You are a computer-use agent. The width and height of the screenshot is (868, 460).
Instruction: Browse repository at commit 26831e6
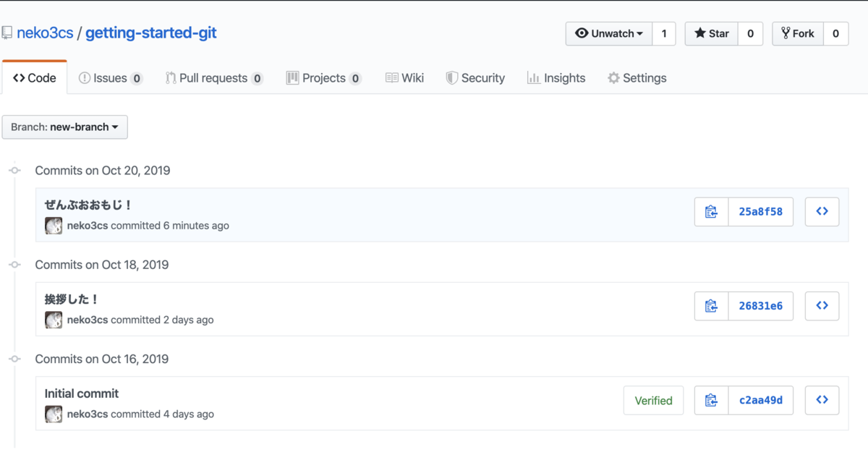tap(822, 306)
